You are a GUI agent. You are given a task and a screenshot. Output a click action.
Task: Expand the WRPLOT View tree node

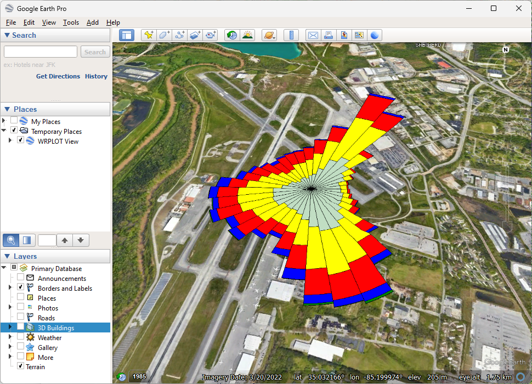click(x=10, y=140)
